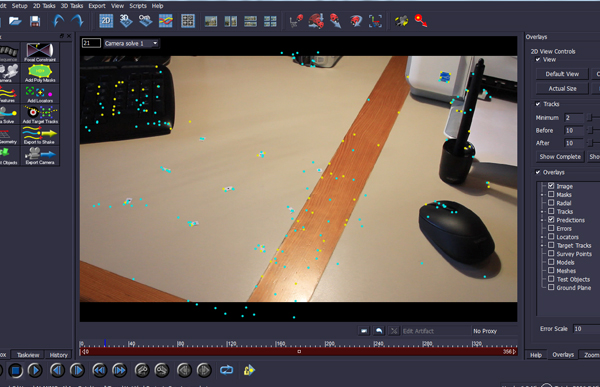600x387 pixels.
Task: Click the Focal Constraint task icon
Action: click(x=40, y=52)
